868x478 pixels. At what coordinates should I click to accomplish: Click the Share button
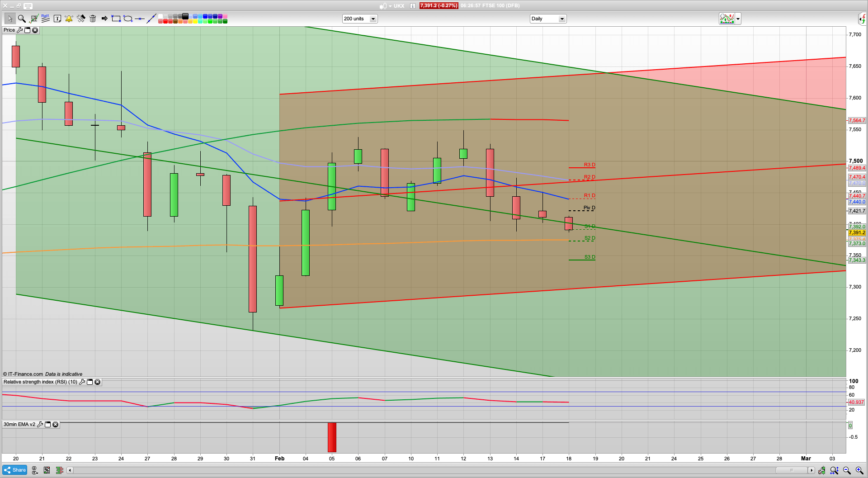14,470
